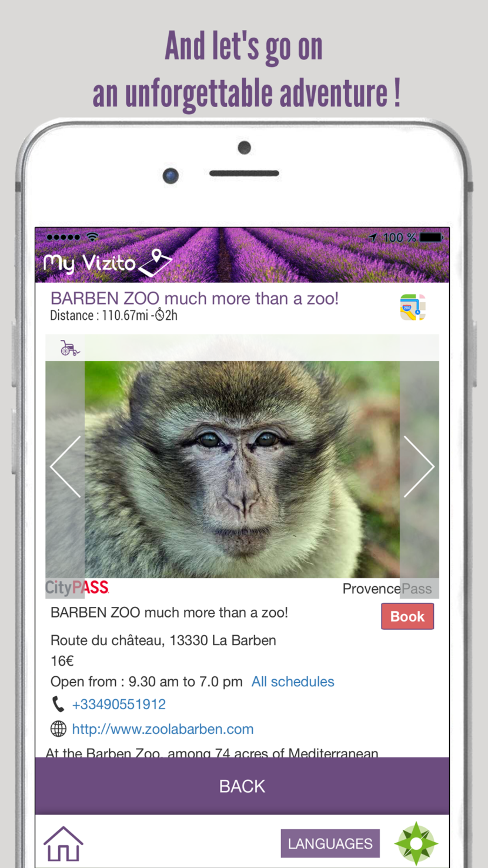Go to home via house icon

pos(63,844)
